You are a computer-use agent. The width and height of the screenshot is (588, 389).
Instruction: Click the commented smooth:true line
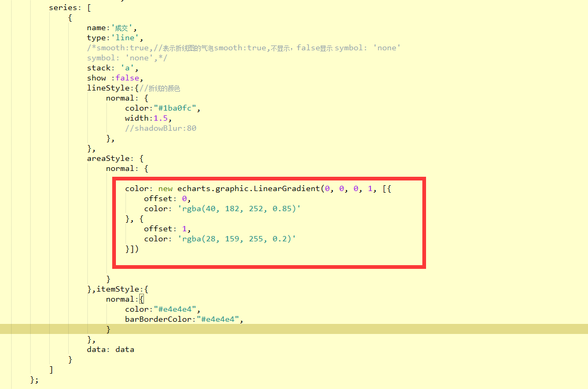244,48
